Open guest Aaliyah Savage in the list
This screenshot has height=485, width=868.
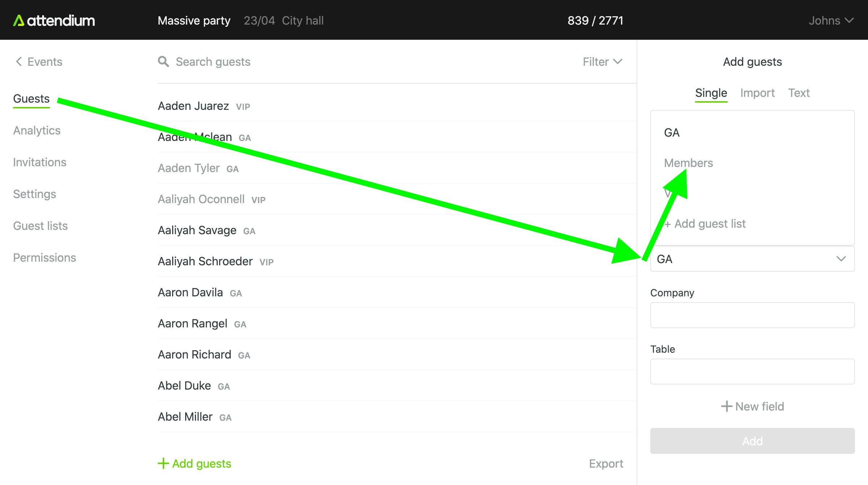pyautogui.click(x=197, y=230)
